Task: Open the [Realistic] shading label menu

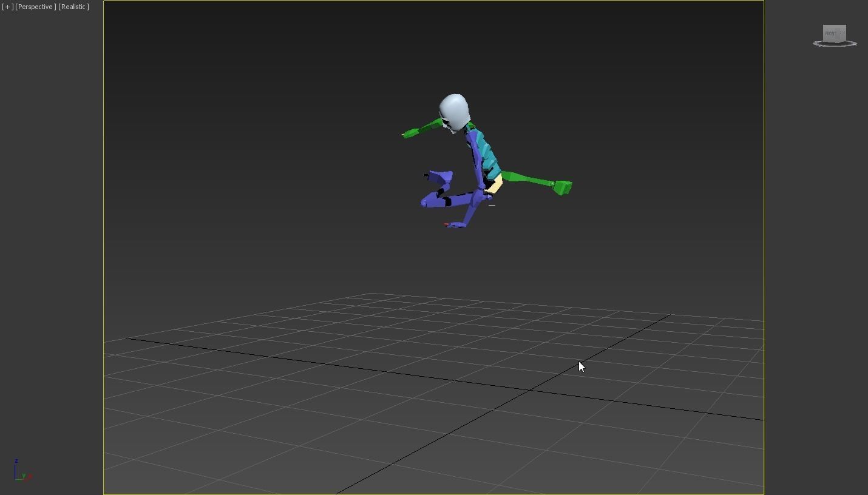Action: click(x=73, y=7)
